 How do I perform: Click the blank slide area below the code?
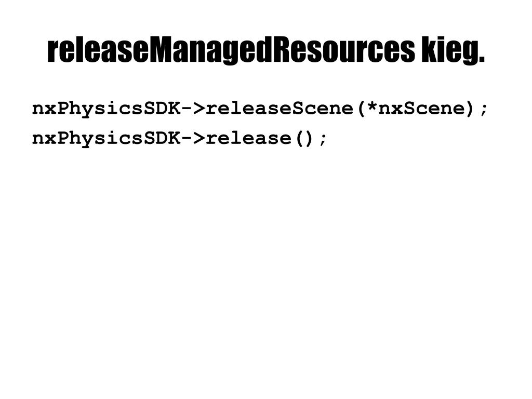coord(266,271)
